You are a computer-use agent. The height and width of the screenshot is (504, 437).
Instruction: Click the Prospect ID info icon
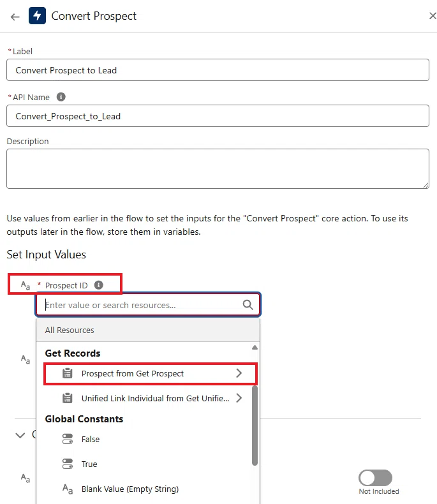click(x=99, y=285)
